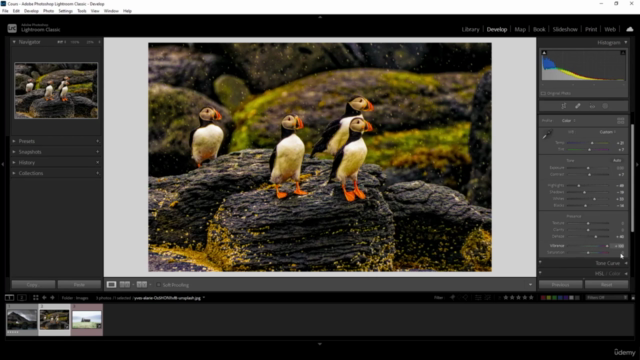
Task: Add collection with Collections plus icon
Action: click(98, 173)
